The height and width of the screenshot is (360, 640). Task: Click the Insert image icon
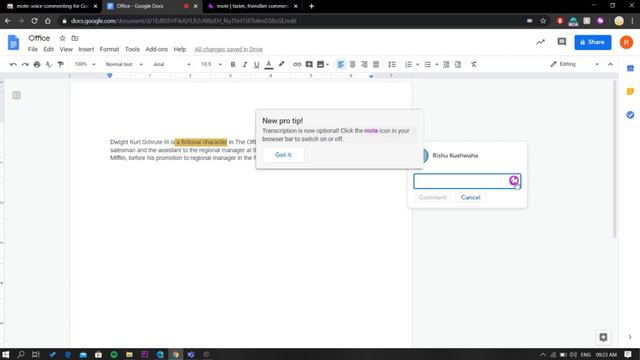(x=320, y=64)
